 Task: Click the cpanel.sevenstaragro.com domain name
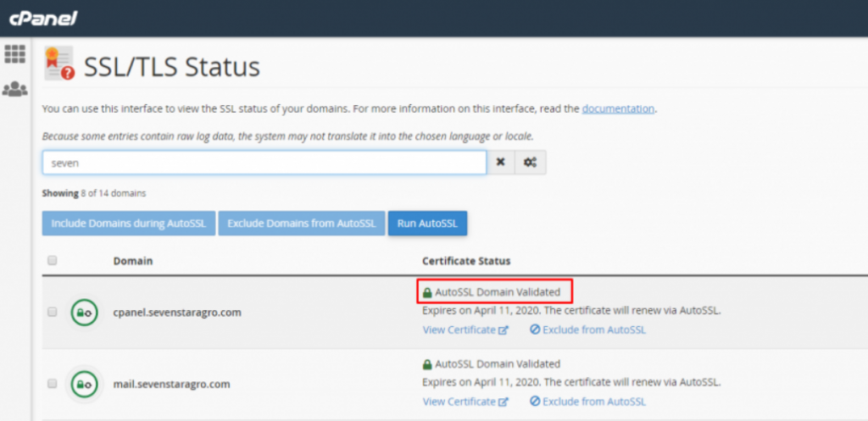[x=177, y=313]
